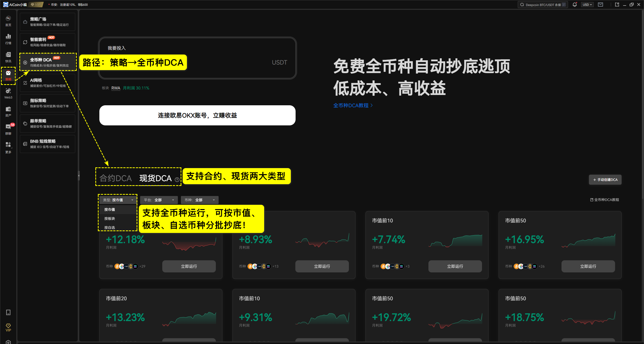644x344 pixels.
Task: Open 全币种DCA教程 link under headline
Action: pos(353,106)
